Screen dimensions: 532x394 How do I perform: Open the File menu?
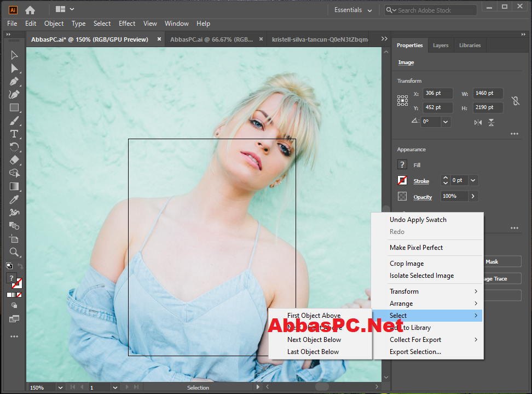[x=12, y=24]
